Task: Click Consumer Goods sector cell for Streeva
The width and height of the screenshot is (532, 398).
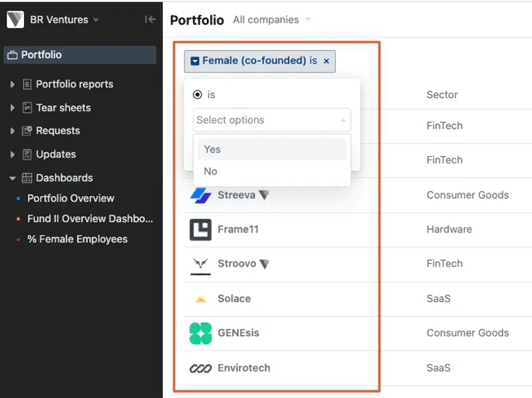Action: [467, 195]
